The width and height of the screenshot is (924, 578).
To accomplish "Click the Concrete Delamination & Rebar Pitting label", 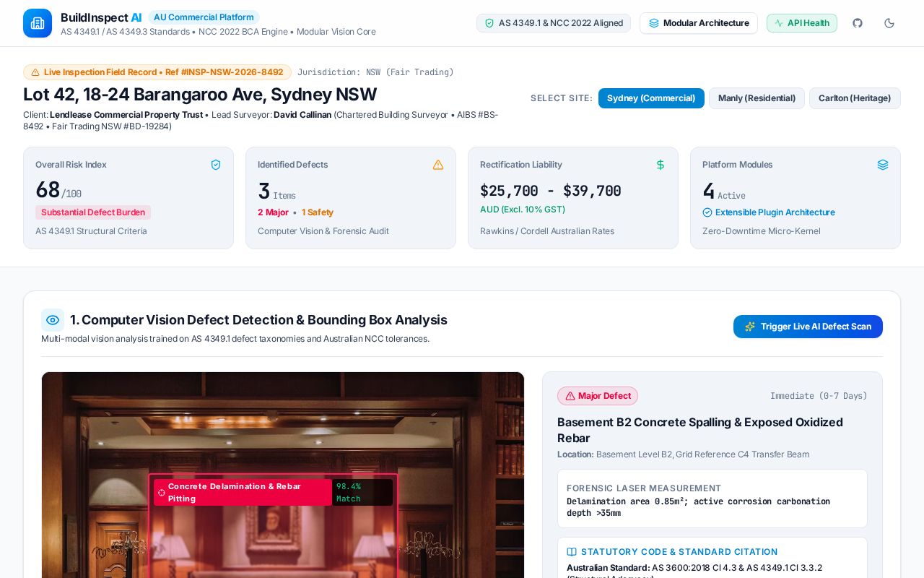I will (x=243, y=493).
